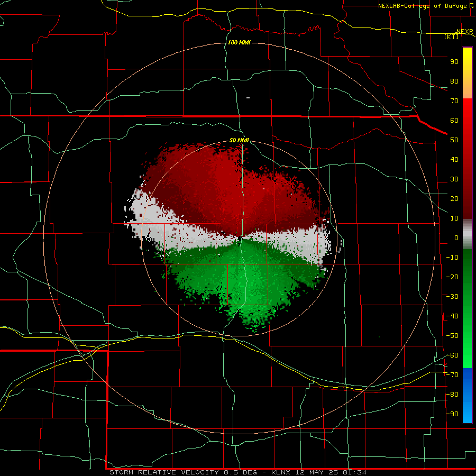Click the -60 value on the velocity scale
Image resolution: width=476 pixels, height=476 pixels.
(x=452, y=355)
